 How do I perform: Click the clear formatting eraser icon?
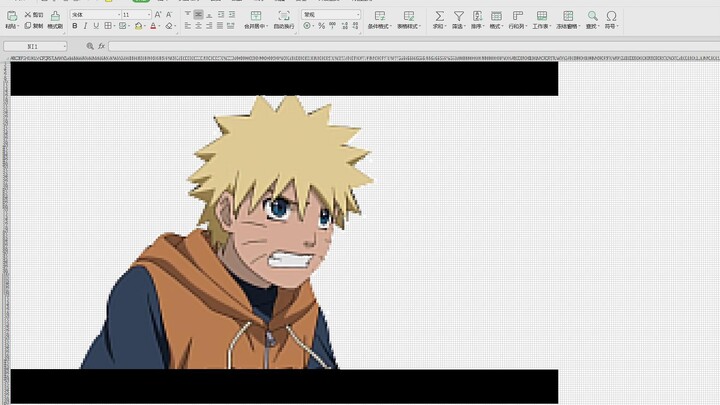coord(169,26)
